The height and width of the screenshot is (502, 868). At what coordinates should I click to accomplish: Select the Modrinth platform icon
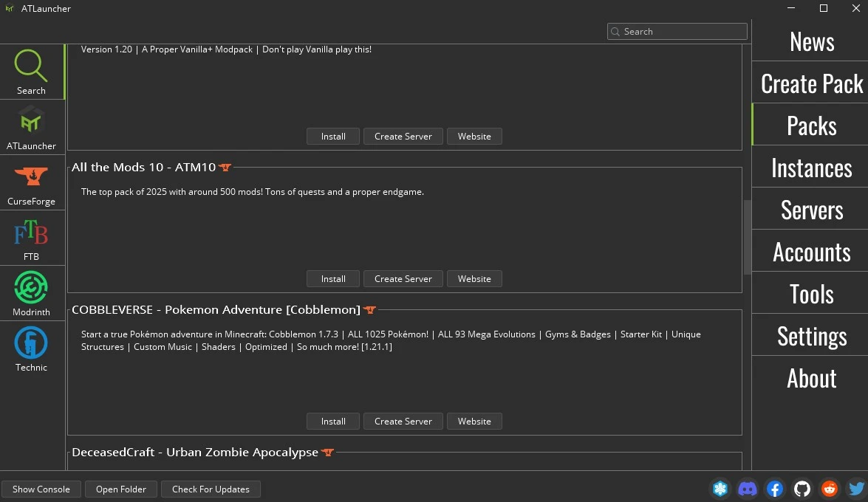coord(31,287)
